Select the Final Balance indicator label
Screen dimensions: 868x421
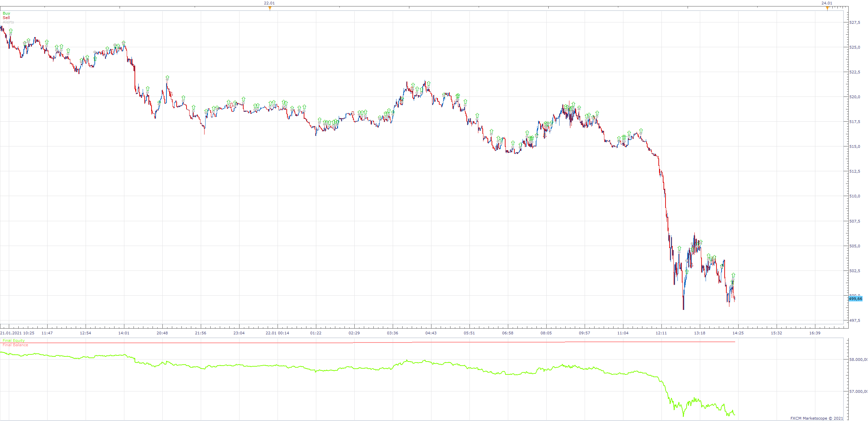point(15,345)
